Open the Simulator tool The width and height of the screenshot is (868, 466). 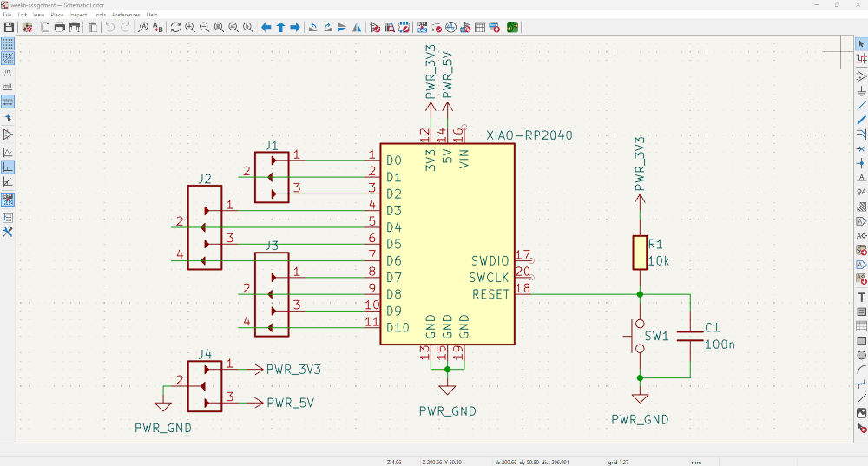(450, 27)
